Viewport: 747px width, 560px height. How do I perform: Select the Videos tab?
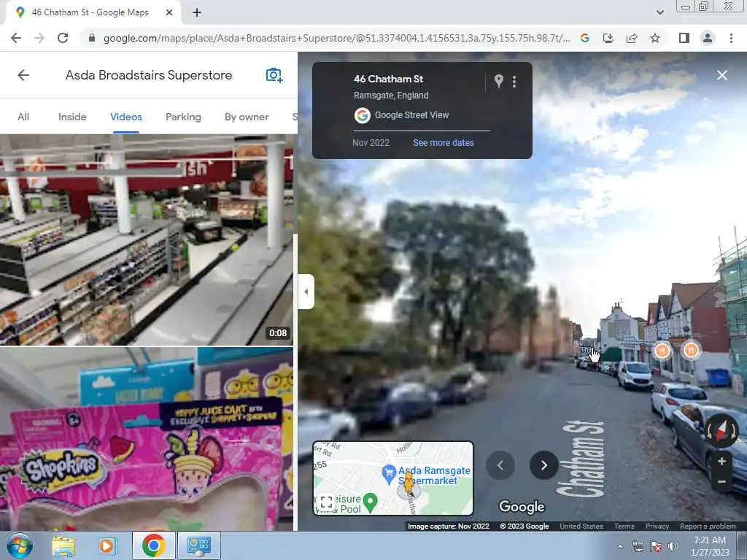125,117
